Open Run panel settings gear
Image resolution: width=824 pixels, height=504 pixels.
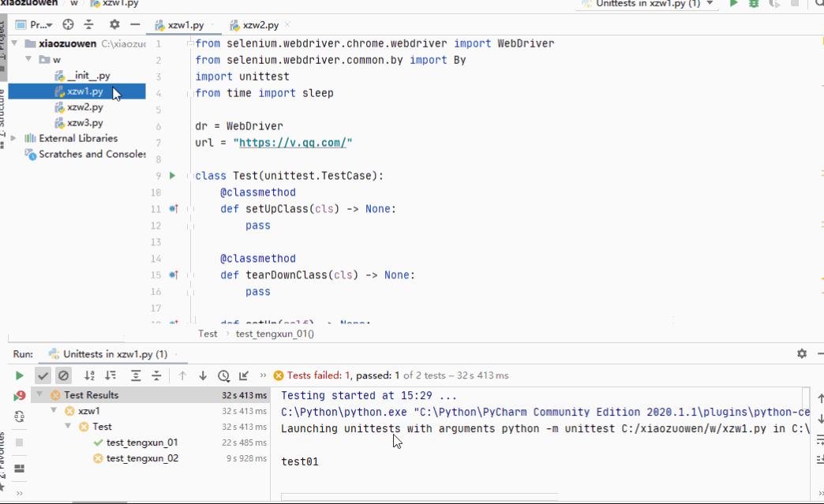pyautogui.click(x=801, y=353)
